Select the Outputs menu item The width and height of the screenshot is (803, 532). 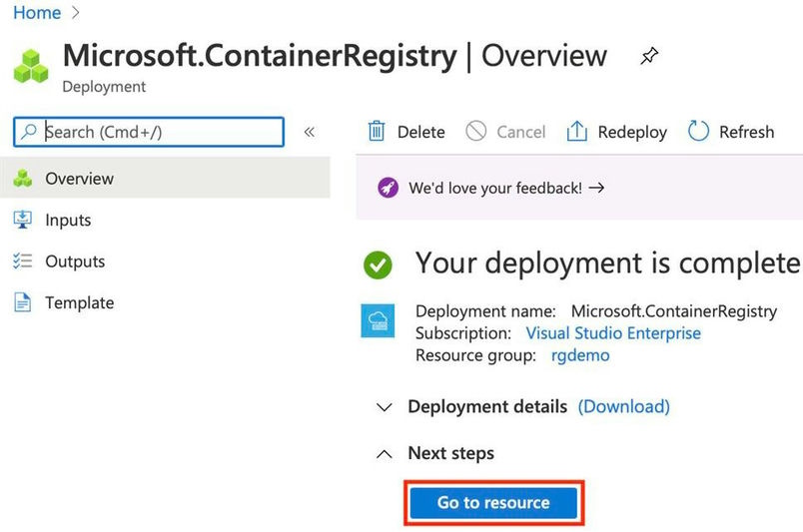click(x=75, y=262)
